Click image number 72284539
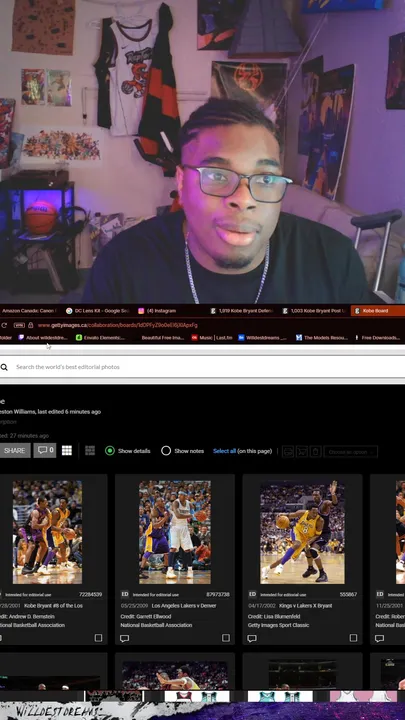The width and height of the screenshot is (405, 720). point(90,594)
